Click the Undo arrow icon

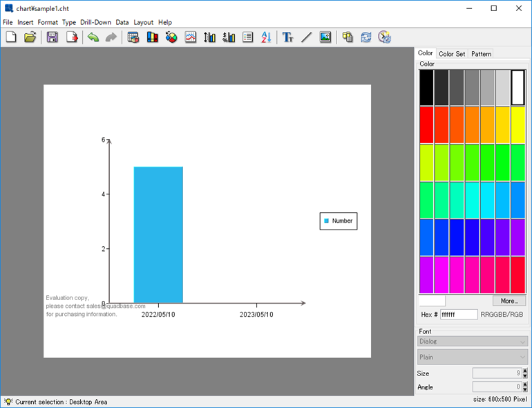coord(93,37)
